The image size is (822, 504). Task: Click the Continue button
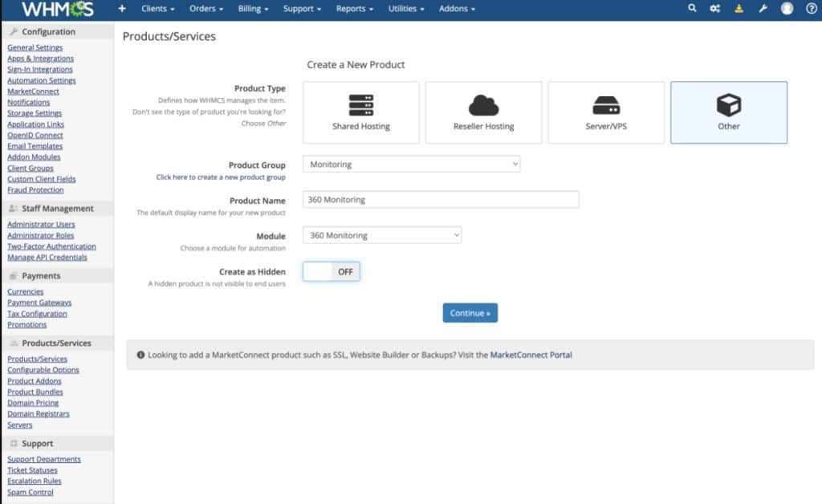470,313
